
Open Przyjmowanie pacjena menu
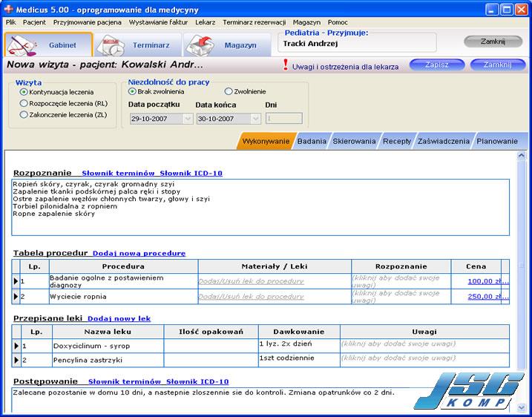(88, 22)
